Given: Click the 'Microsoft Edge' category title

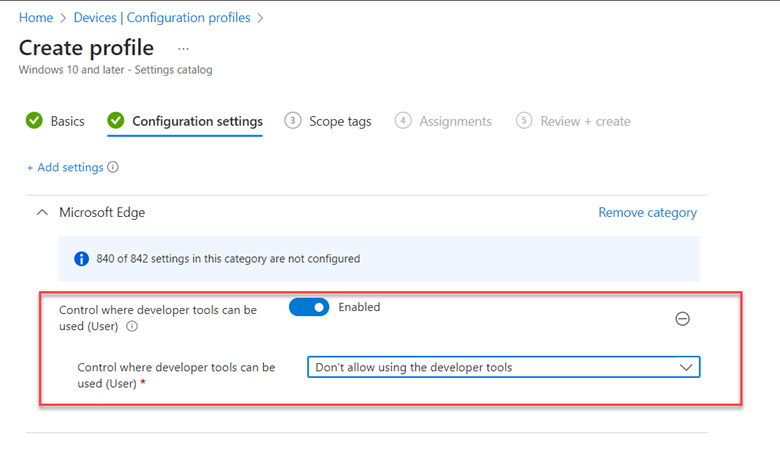Looking at the screenshot, I should tap(102, 212).
